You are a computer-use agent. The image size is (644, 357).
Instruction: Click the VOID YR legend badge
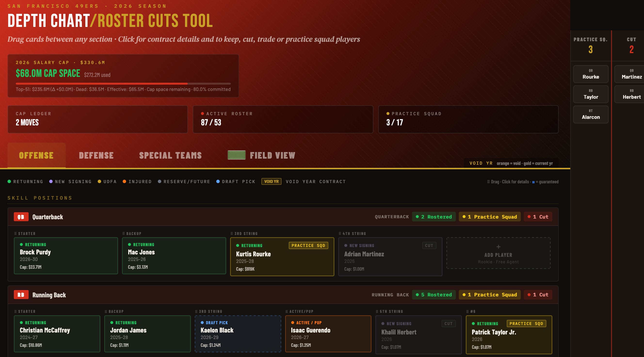[x=272, y=181]
